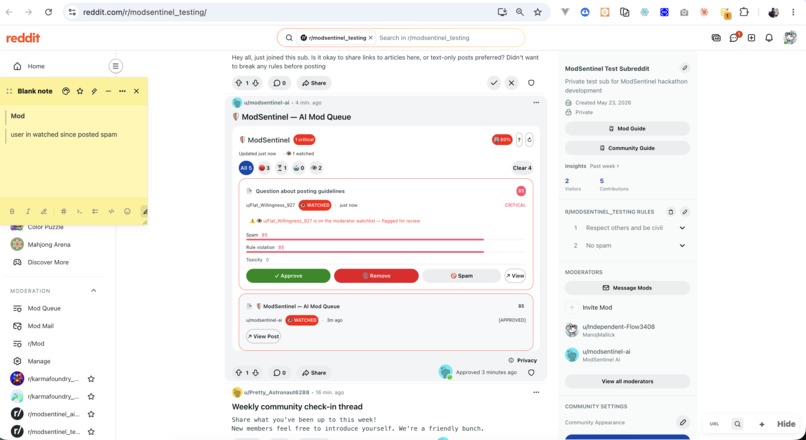Screen dimensions: 806x440
Task: Expand the No spam rule
Action: 682,245
